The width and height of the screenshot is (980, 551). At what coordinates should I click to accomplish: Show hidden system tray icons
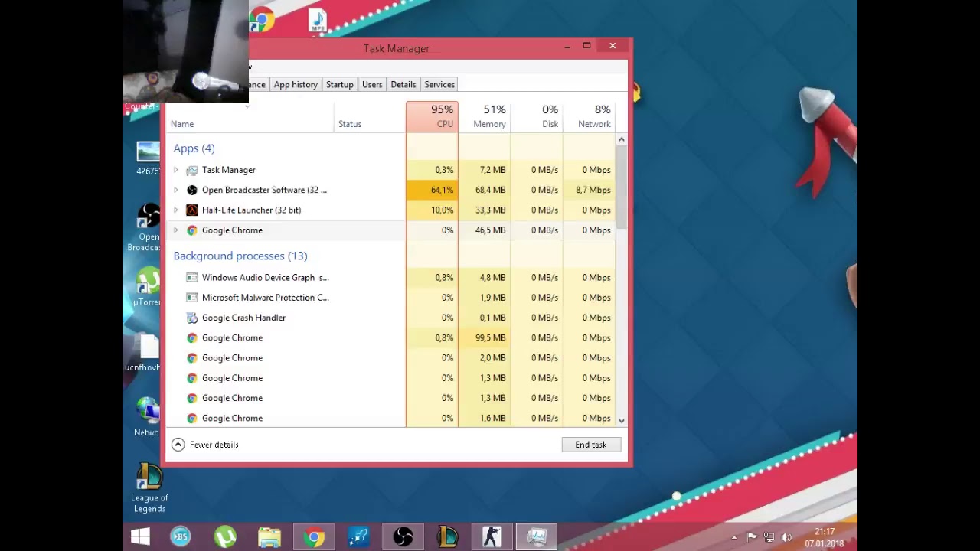733,538
